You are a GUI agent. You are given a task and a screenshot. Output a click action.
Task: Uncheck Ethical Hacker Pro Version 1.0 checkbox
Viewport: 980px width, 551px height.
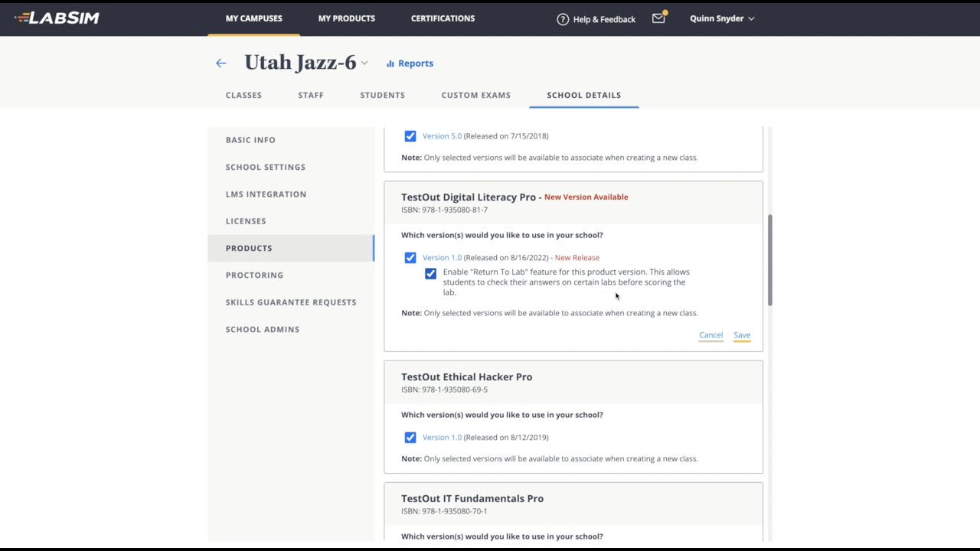tap(410, 438)
